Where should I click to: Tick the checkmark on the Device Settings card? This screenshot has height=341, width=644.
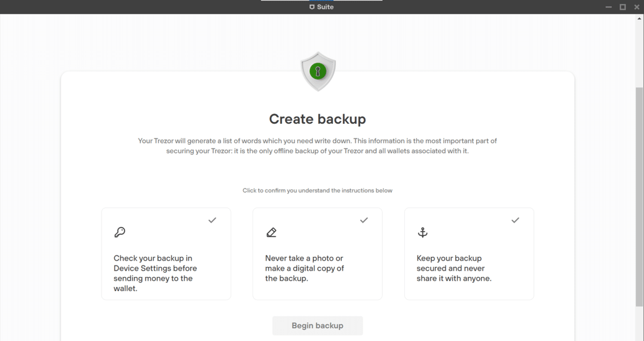pyautogui.click(x=213, y=220)
